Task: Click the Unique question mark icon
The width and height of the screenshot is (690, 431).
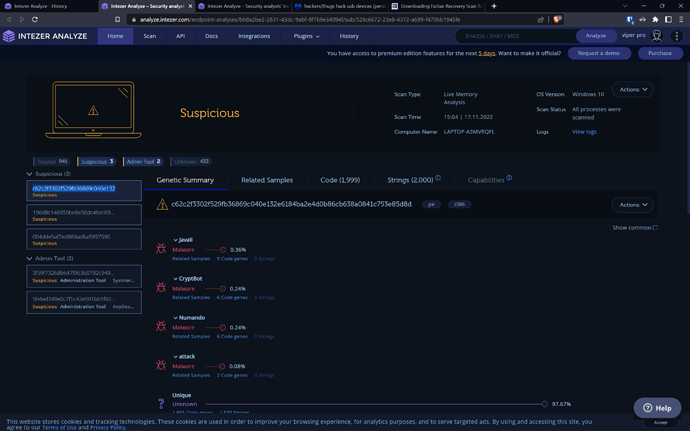Action: coord(161,403)
